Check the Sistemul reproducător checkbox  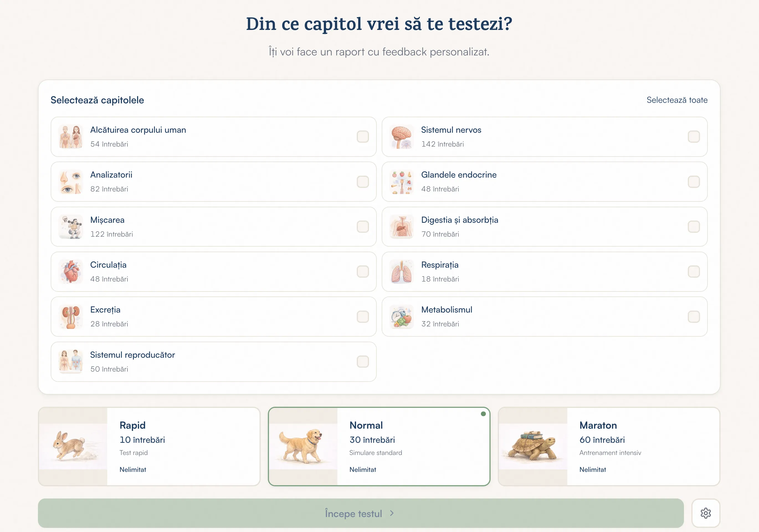point(363,362)
